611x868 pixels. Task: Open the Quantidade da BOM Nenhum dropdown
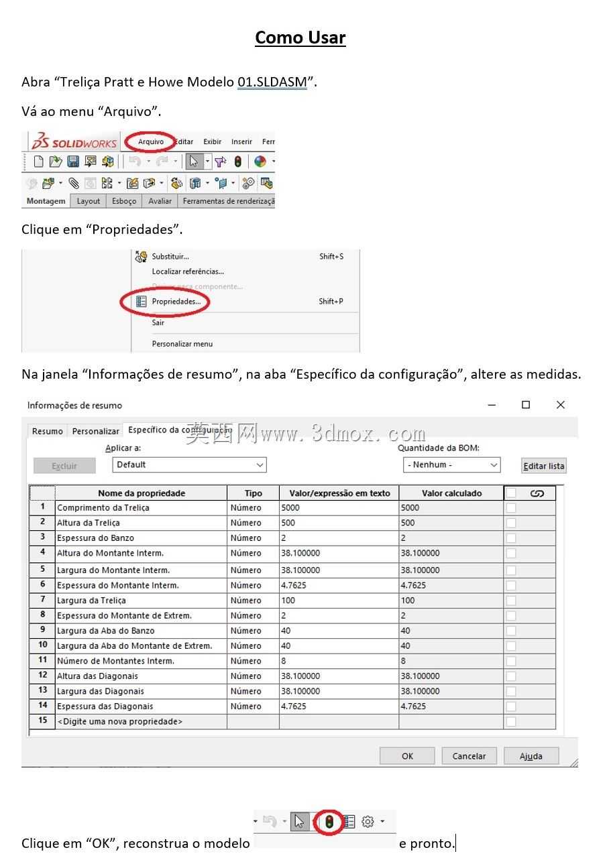tap(452, 464)
